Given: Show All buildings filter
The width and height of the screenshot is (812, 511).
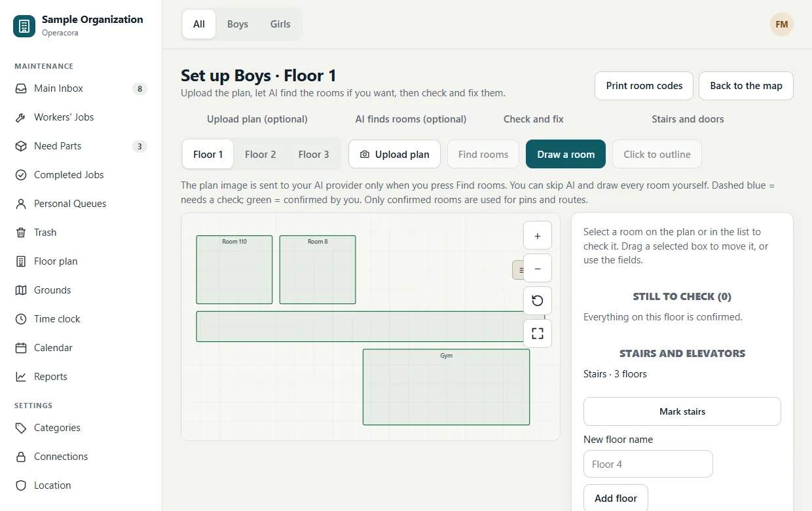Looking at the screenshot, I should [x=199, y=24].
